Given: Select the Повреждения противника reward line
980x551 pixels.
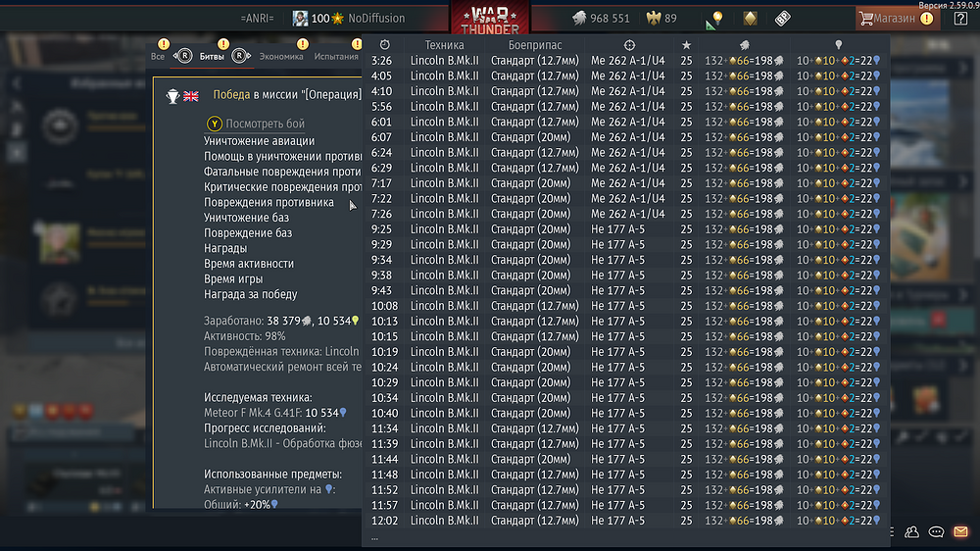Looking at the screenshot, I should pyautogui.click(x=269, y=203).
